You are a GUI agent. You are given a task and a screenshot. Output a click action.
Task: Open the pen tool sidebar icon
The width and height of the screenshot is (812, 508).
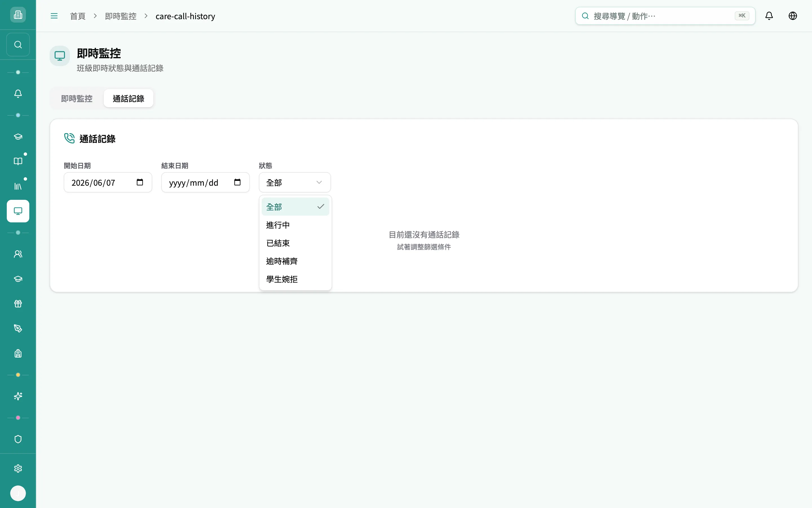(18, 329)
